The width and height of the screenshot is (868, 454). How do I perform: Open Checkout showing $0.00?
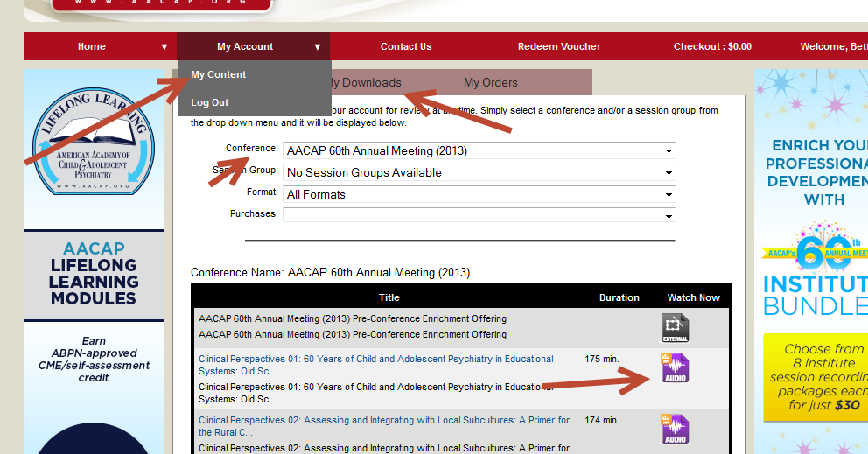click(x=712, y=47)
